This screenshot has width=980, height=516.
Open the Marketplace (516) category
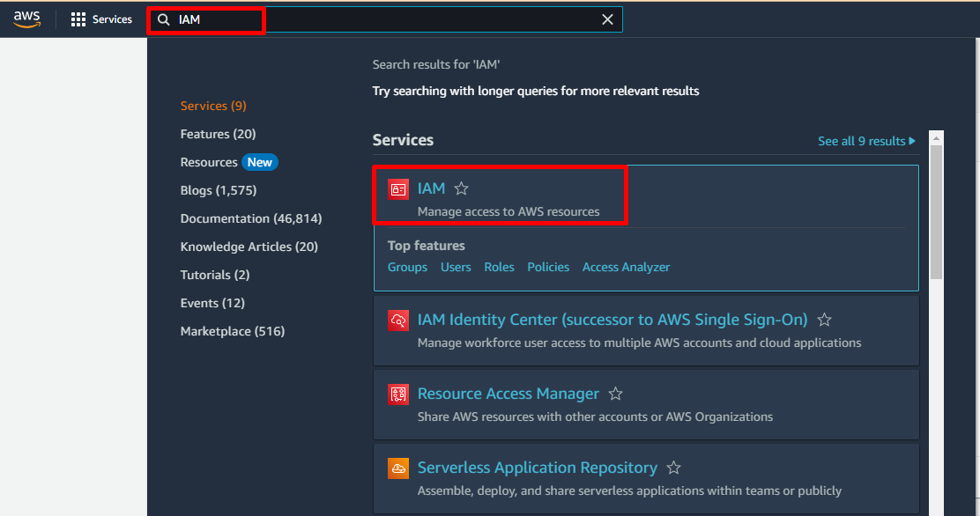point(232,331)
